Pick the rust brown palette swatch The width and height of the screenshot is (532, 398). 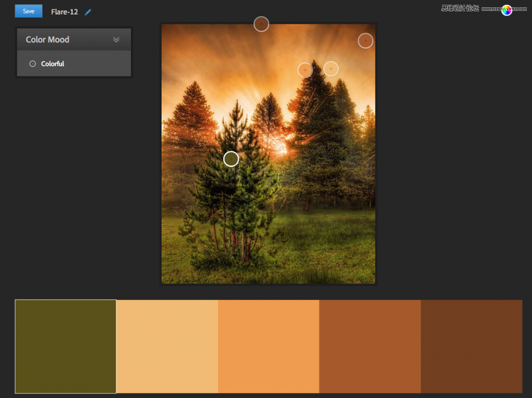(x=370, y=346)
